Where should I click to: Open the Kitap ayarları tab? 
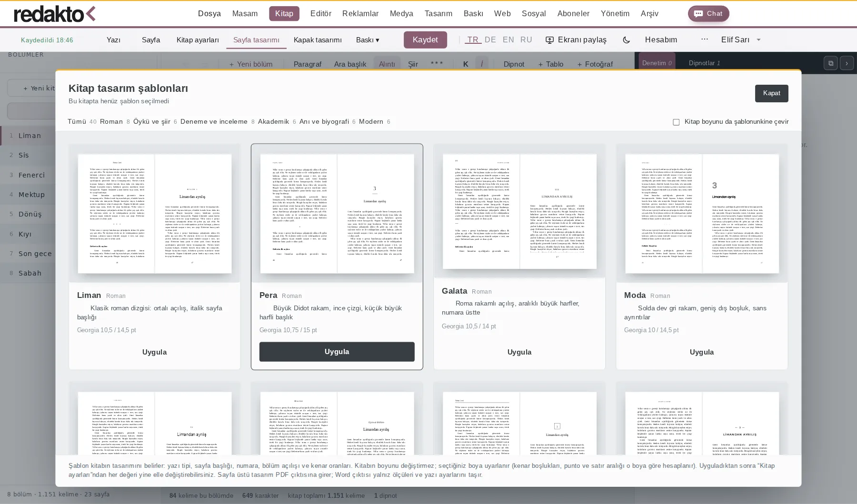tap(198, 40)
